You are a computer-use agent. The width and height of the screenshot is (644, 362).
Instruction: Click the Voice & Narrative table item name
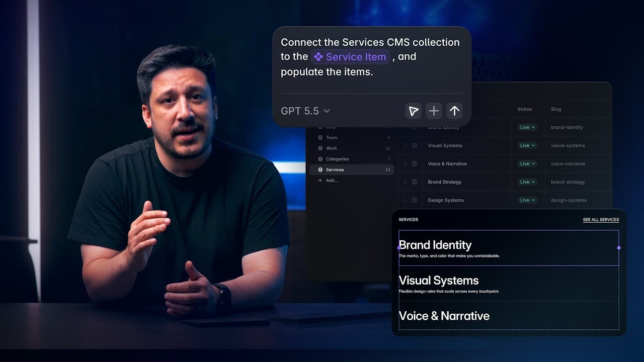point(447,163)
